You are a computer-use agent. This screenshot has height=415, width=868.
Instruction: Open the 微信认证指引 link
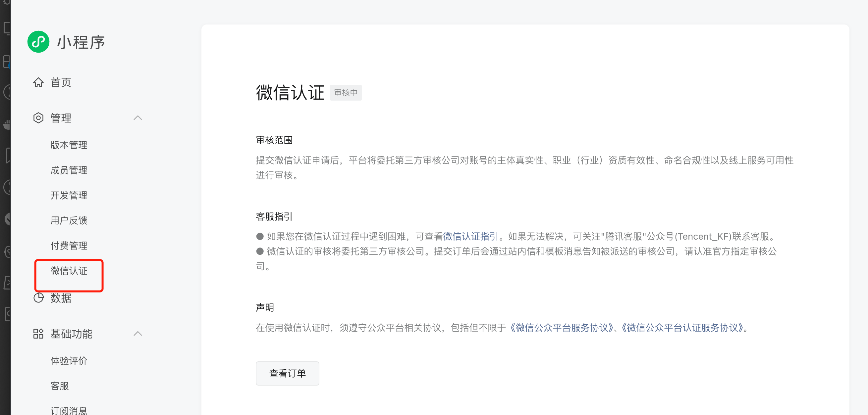pyautogui.click(x=470, y=236)
